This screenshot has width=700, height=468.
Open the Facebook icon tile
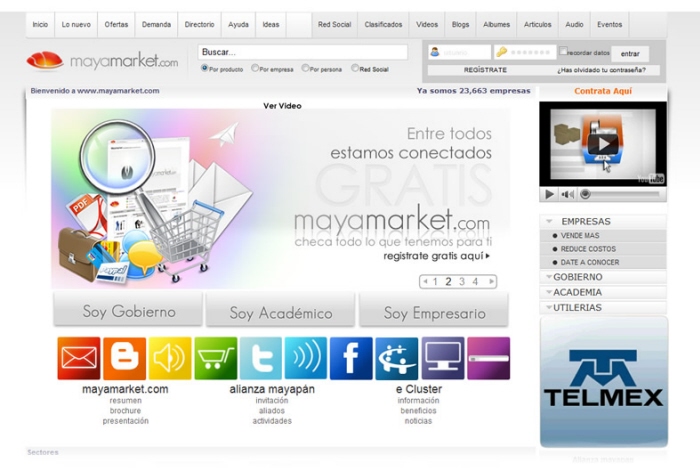point(351,358)
